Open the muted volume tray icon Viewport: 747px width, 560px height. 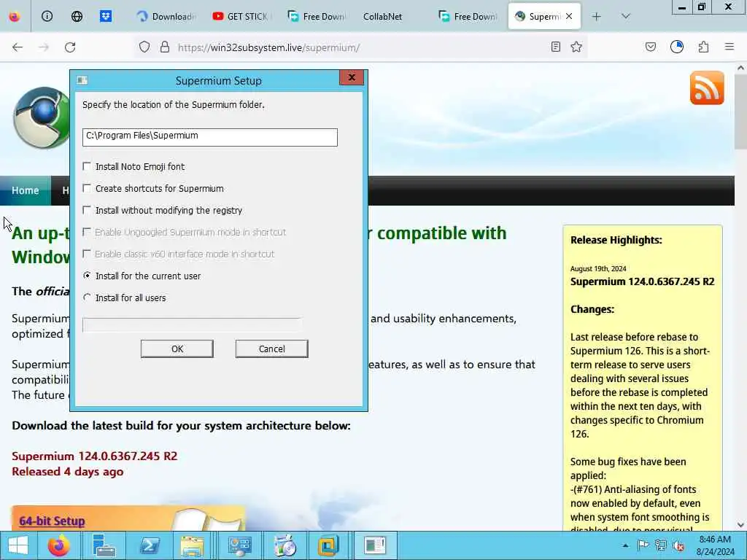[x=678, y=545]
